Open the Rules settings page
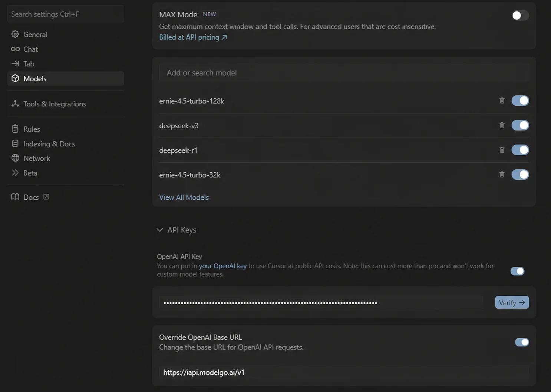Screen dimensions: 551x392 65,129
